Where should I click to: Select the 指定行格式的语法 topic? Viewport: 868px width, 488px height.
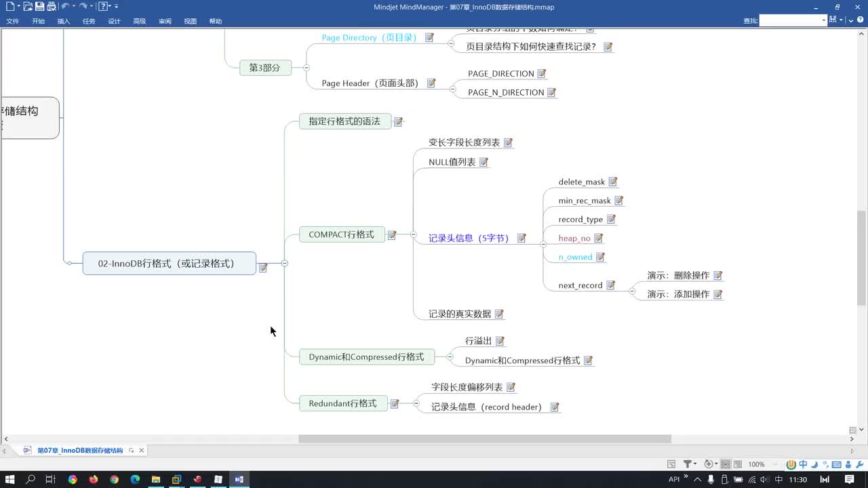click(345, 121)
